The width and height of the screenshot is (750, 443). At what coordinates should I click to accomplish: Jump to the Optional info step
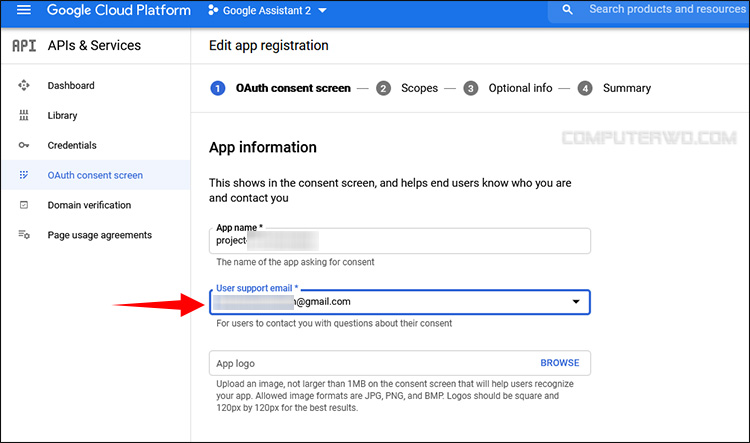(x=520, y=88)
